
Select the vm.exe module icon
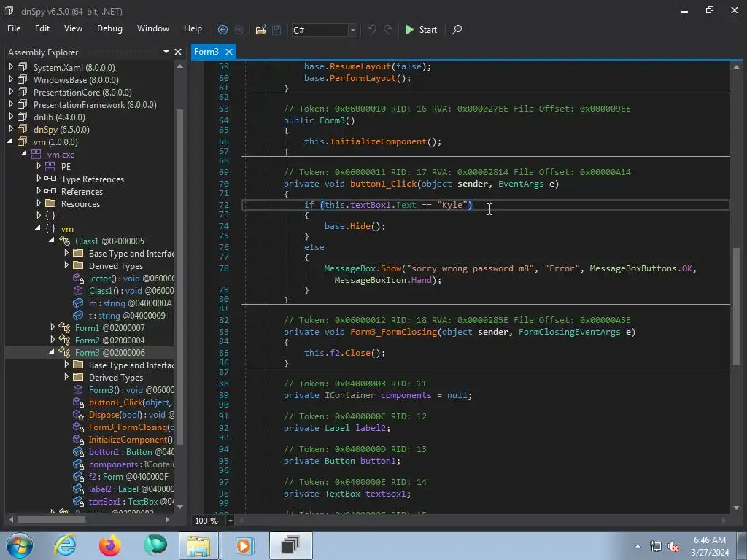pyautogui.click(x=36, y=155)
